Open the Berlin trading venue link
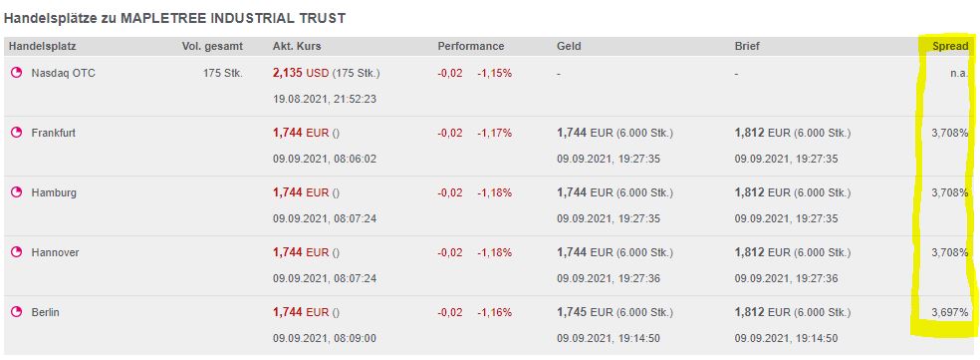 (x=45, y=312)
